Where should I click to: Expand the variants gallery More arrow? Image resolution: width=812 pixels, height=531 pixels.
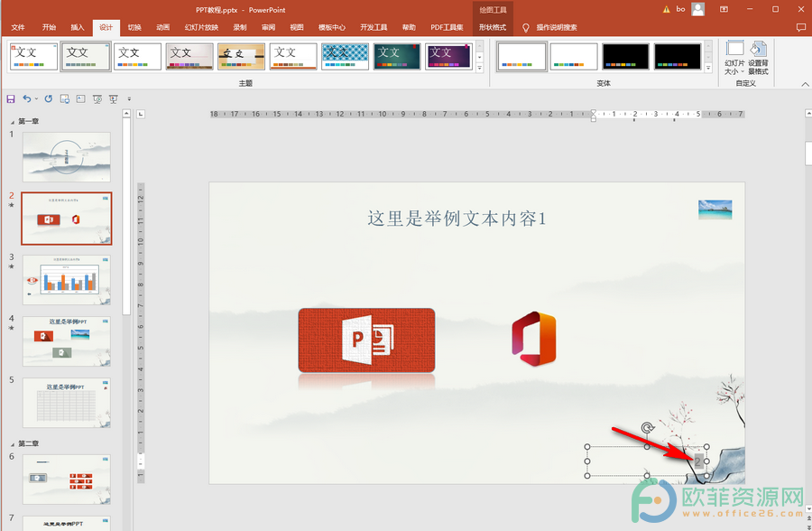pos(708,68)
